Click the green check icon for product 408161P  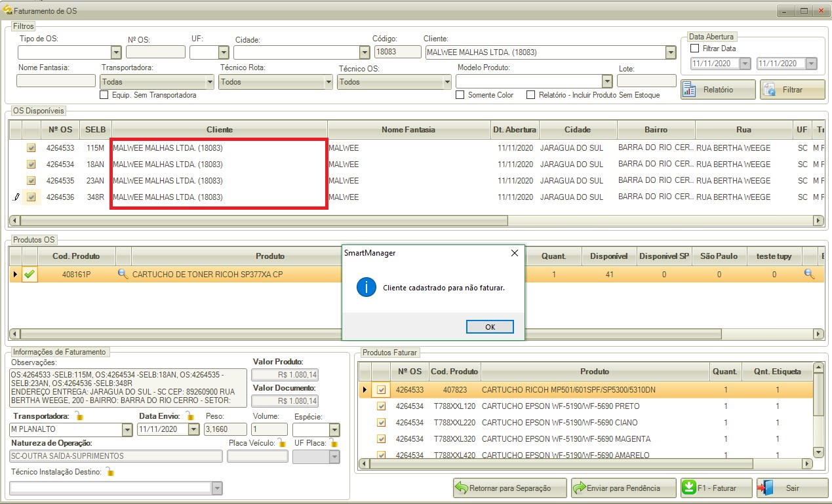30,275
